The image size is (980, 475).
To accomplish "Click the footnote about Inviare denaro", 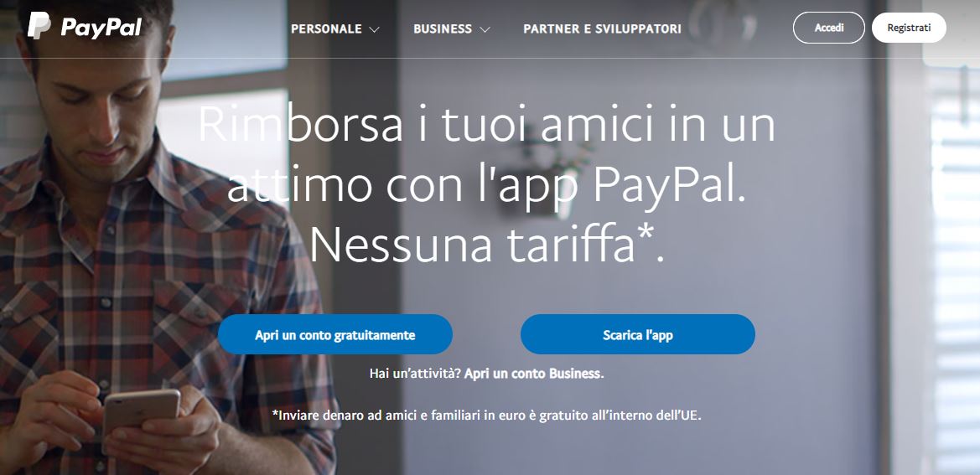I will point(487,415).
